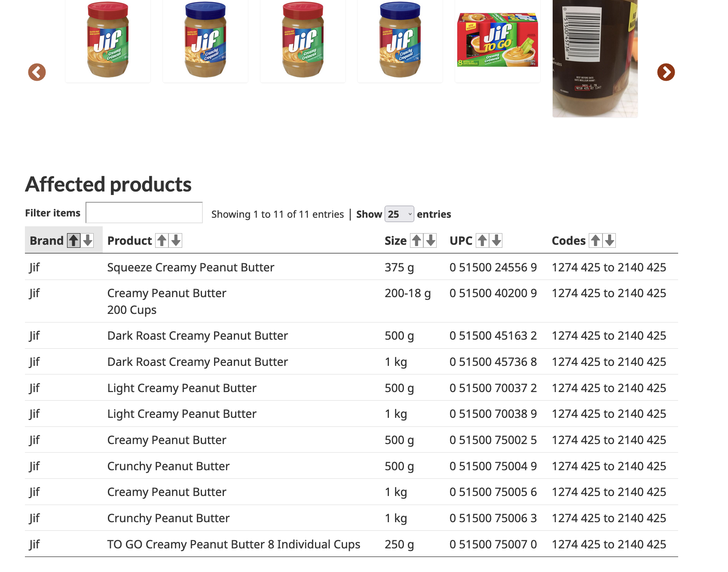This screenshot has width=728, height=572.
Task: Click the TO GO Creamy Peanut Butter row
Action: tap(352, 544)
